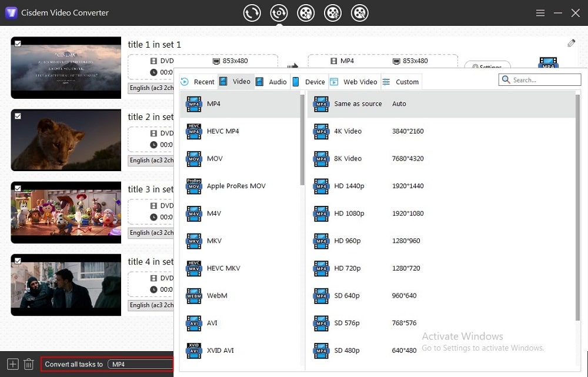Open the Web Video tab
This screenshot has width=588, height=377.
tap(353, 81)
